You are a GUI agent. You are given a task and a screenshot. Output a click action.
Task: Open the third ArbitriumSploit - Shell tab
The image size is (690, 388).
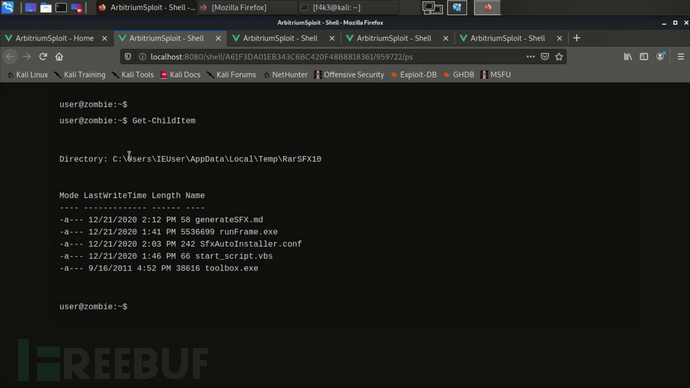click(x=280, y=38)
